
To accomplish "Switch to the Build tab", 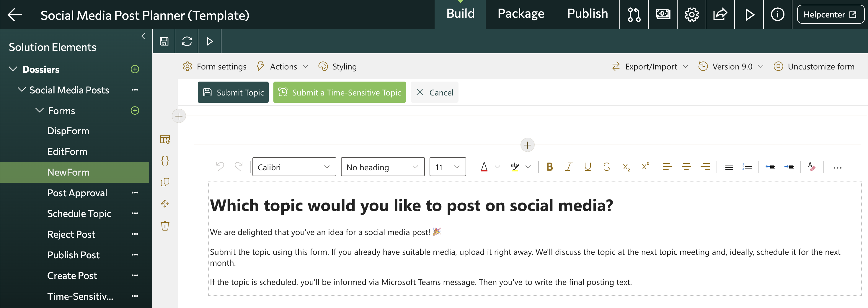I will (x=460, y=14).
